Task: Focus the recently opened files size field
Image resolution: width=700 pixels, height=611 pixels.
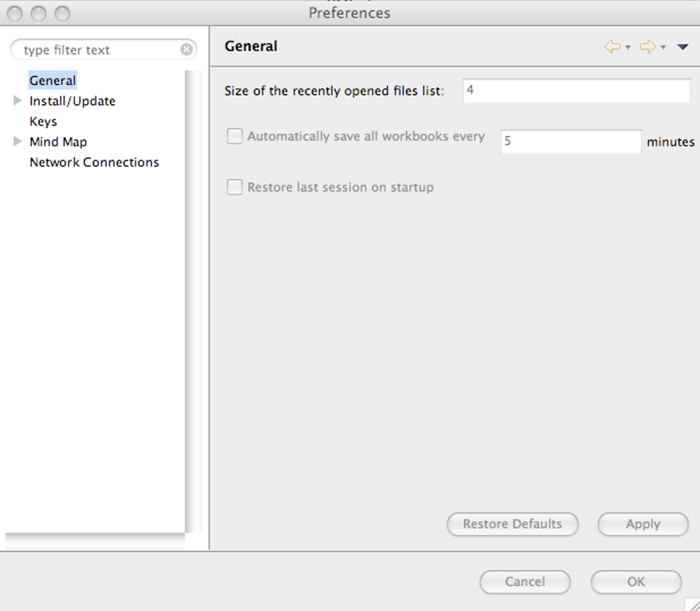Action: [576, 91]
